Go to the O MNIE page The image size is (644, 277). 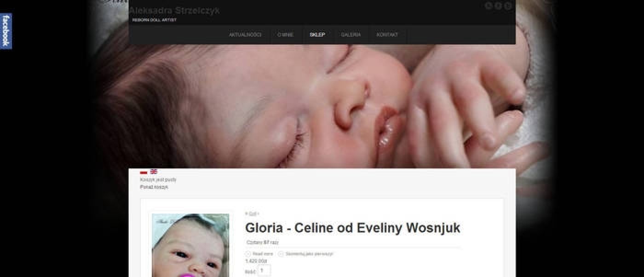coord(285,35)
